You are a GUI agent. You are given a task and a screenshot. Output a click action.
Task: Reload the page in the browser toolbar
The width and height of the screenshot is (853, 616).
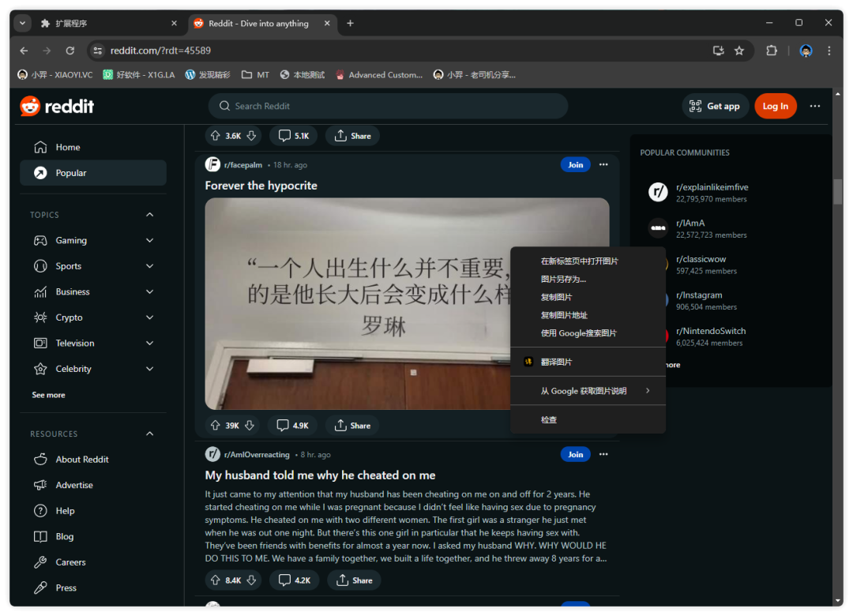pos(70,51)
